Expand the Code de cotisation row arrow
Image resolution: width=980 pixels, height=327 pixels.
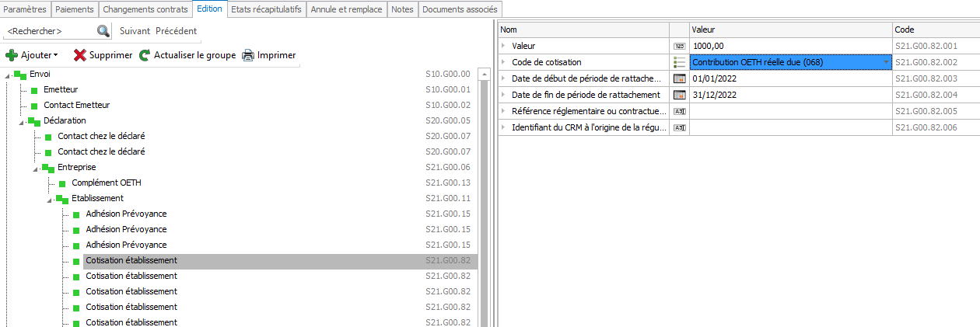click(504, 62)
